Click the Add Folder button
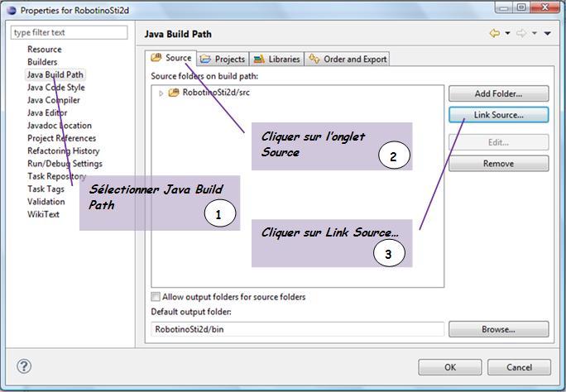The image size is (566, 392). click(498, 94)
